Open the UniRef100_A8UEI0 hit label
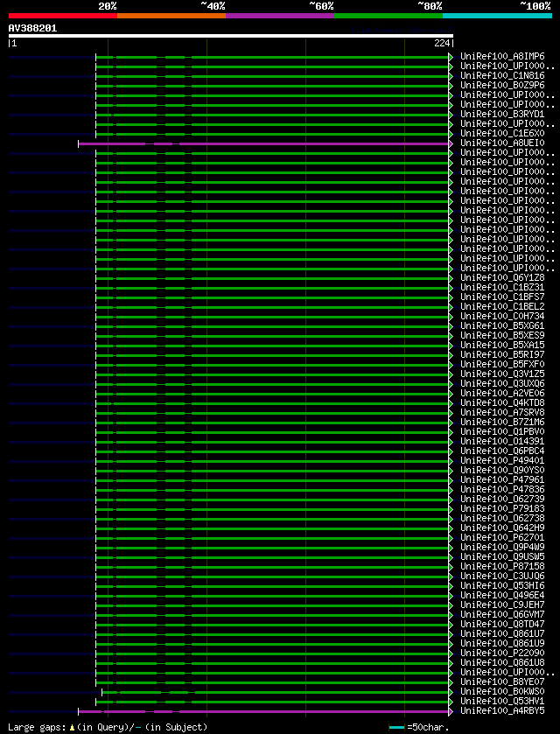This screenshot has height=734, width=560. coord(502,143)
